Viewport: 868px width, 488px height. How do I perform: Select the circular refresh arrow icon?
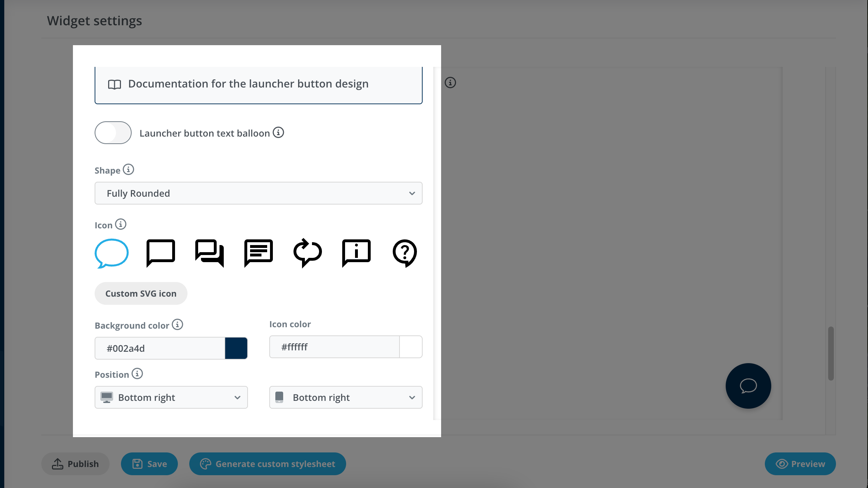(x=307, y=253)
